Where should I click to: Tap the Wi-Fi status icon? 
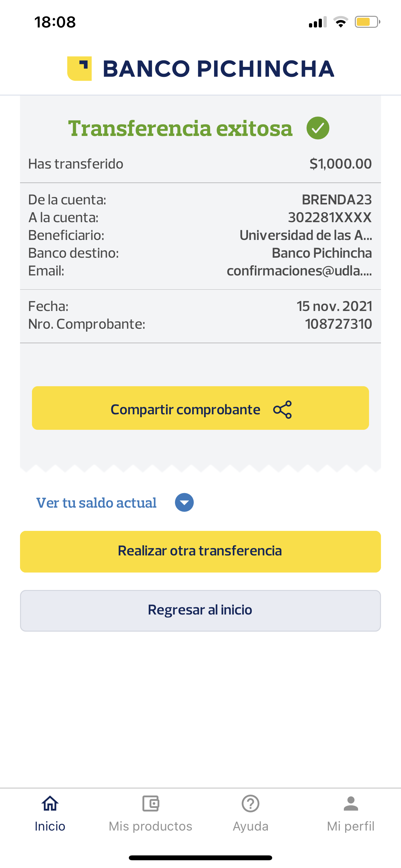(x=341, y=22)
